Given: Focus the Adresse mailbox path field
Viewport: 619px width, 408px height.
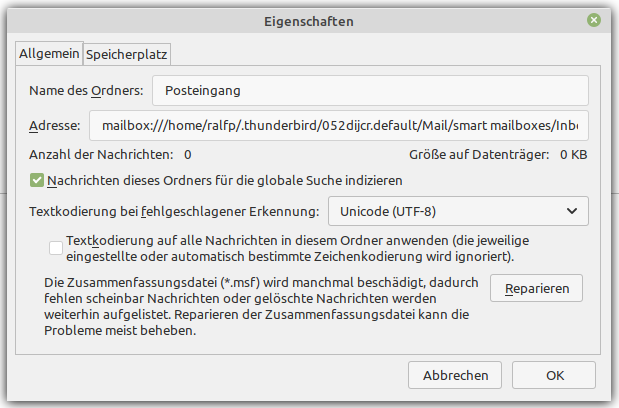Looking at the screenshot, I should [x=338, y=126].
